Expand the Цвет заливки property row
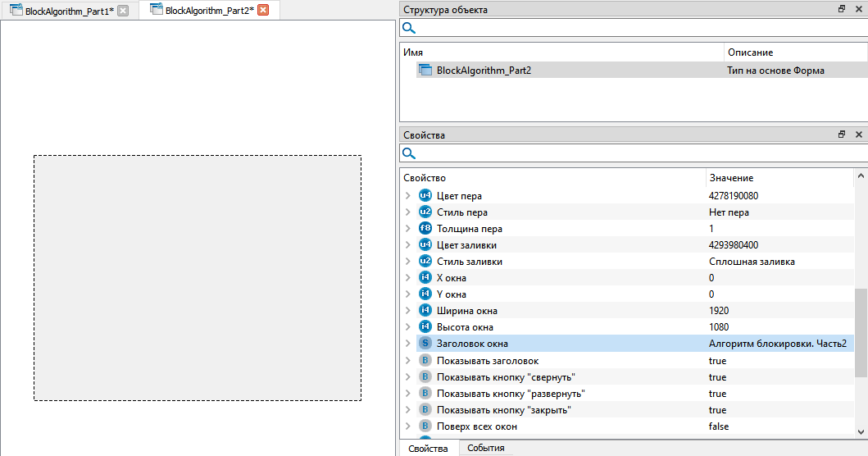 coord(407,245)
